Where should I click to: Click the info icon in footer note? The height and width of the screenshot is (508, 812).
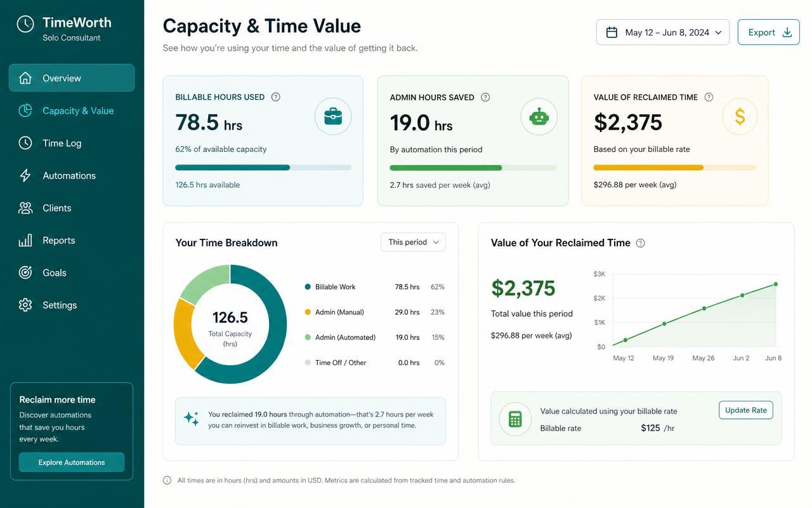tap(167, 481)
